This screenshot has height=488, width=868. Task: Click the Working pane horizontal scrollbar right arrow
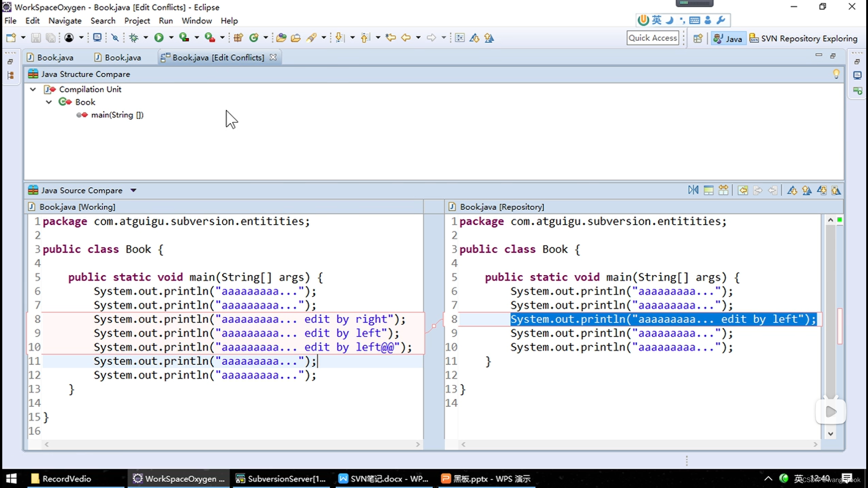click(x=418, y=445)
